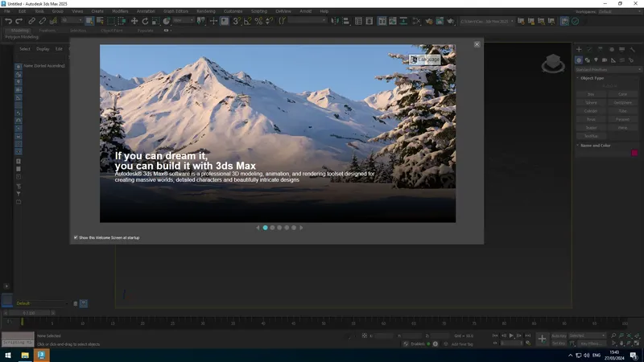The height and width of the screenshot is (362, 644).
Task: Toggle the Spinner Snap icon
Action: click(269, 21)
